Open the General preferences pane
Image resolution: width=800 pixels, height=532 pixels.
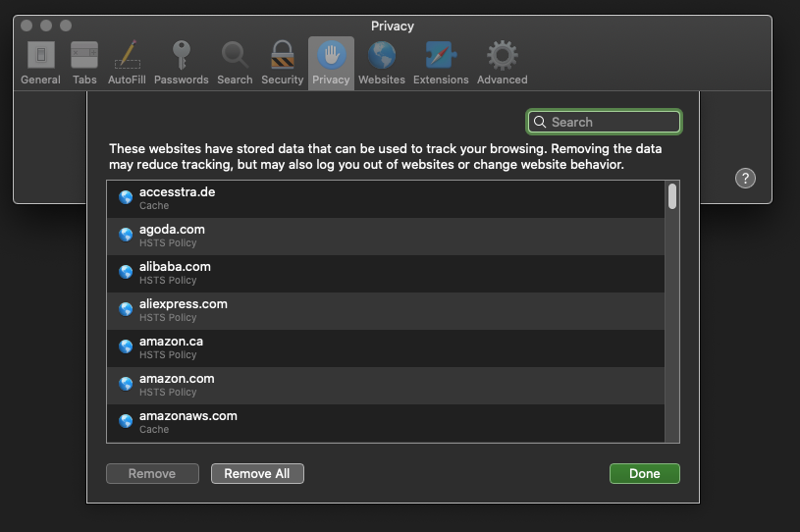point(41,63)
